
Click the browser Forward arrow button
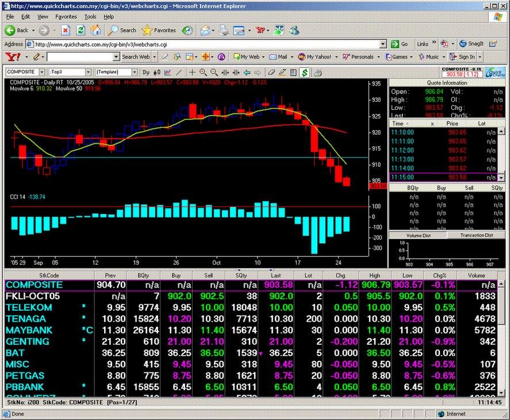coord(44,30)
